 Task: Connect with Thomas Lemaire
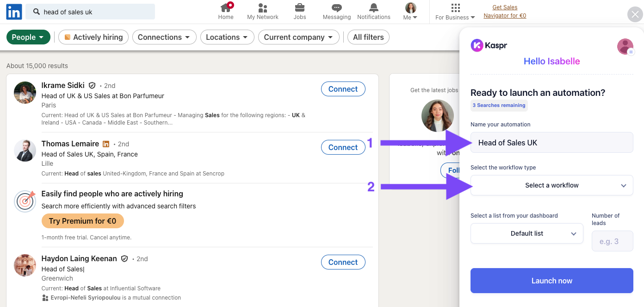click(343, 147)
